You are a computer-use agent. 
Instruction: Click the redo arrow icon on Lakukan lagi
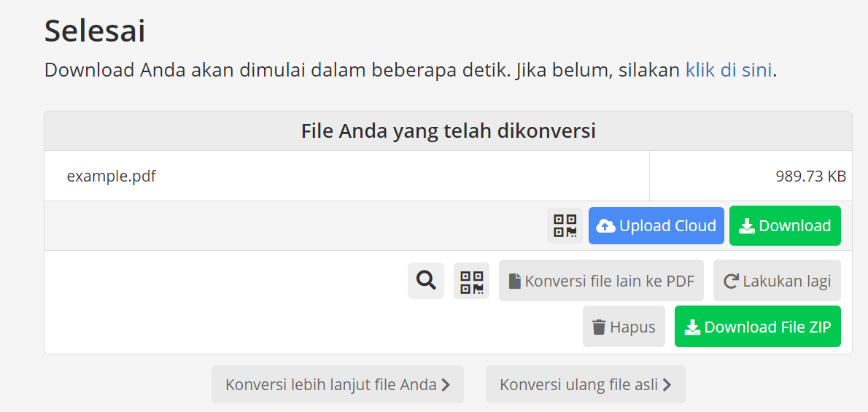(731, 281)
